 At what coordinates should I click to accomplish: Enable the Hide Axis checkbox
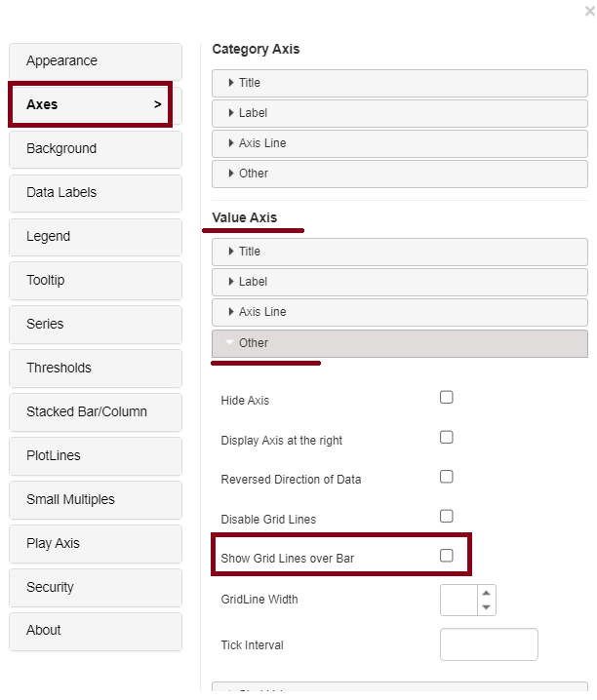(447, 398)
